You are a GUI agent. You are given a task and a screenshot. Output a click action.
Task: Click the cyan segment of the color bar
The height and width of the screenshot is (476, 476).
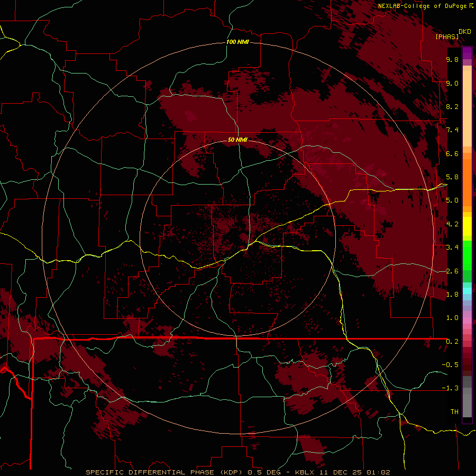(467, 291)
